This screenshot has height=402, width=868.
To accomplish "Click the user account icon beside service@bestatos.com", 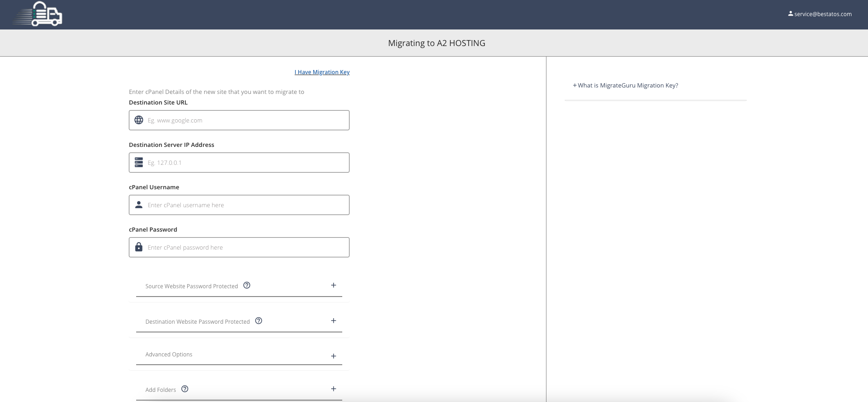I will click(790, 14).
